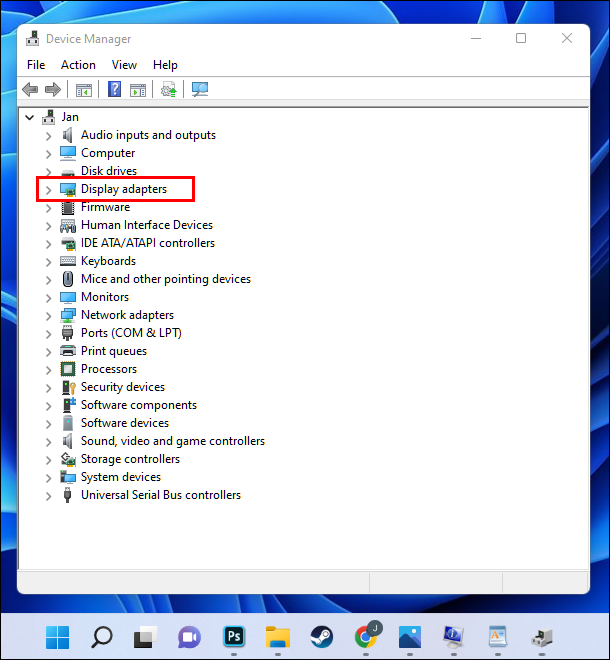
Task: Open the Windows Start menu
Action: click(x=58, y=637)
